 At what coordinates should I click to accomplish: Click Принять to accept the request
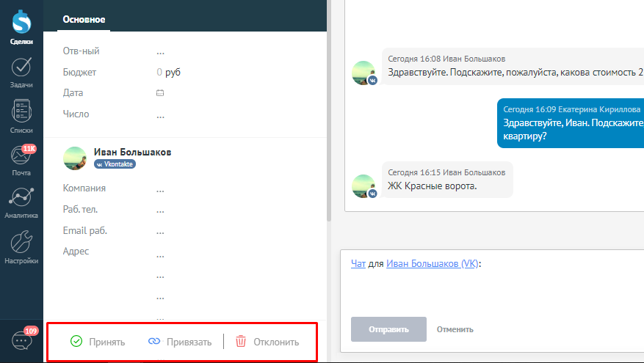point(98,342)
